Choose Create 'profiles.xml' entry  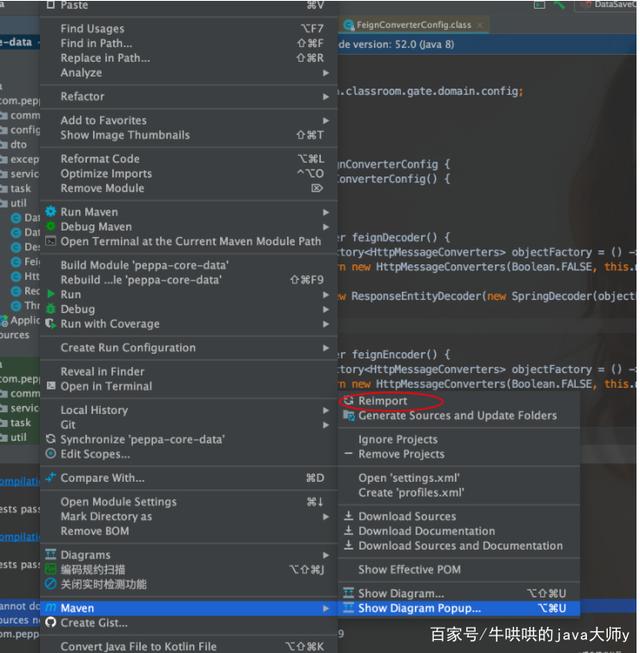click(x=459, y=492)
